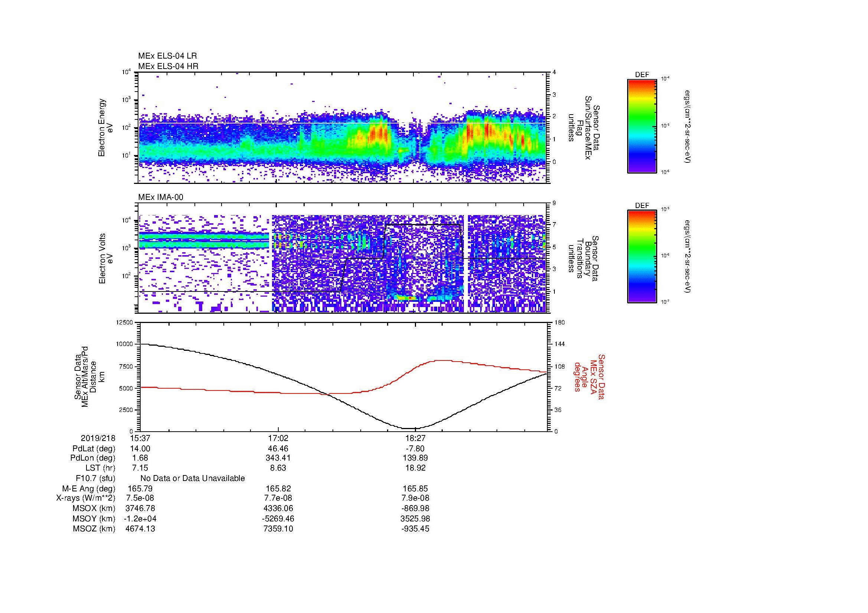
Task: Click the 'MEx Alt/Mars/Pd Distance km' axis label
Action: [89, 376]
